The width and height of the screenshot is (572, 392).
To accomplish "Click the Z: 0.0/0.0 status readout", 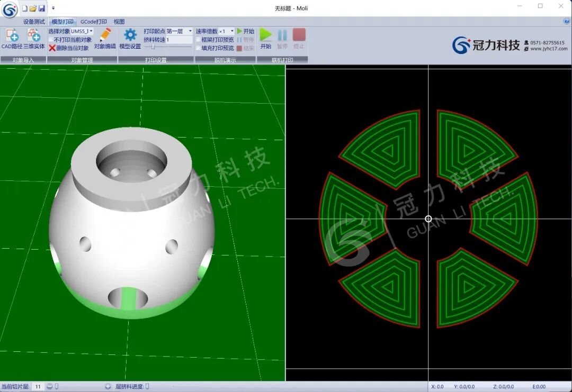I will click(504, 387).
